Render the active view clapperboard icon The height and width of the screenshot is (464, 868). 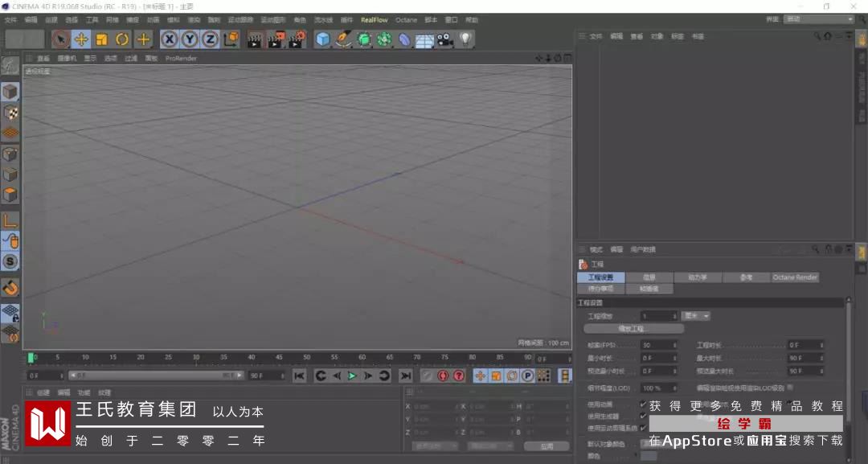254,39
